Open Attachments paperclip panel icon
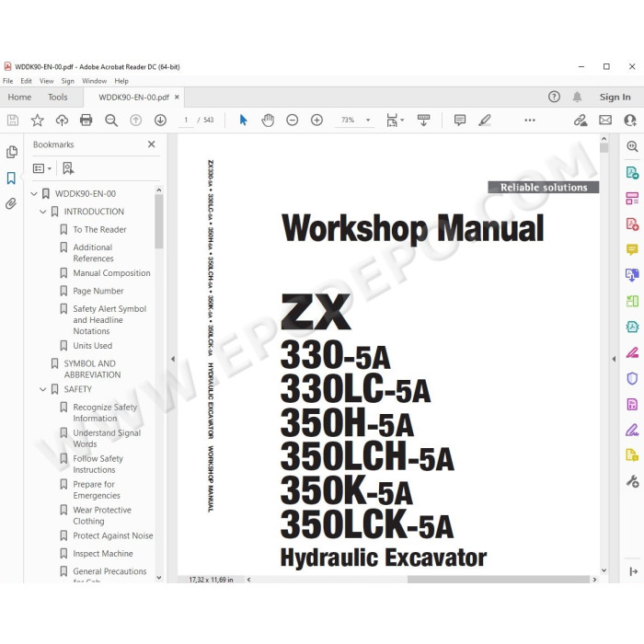This screenshot has height=644, width=644. pyautogui.click(x=11, y=203)
